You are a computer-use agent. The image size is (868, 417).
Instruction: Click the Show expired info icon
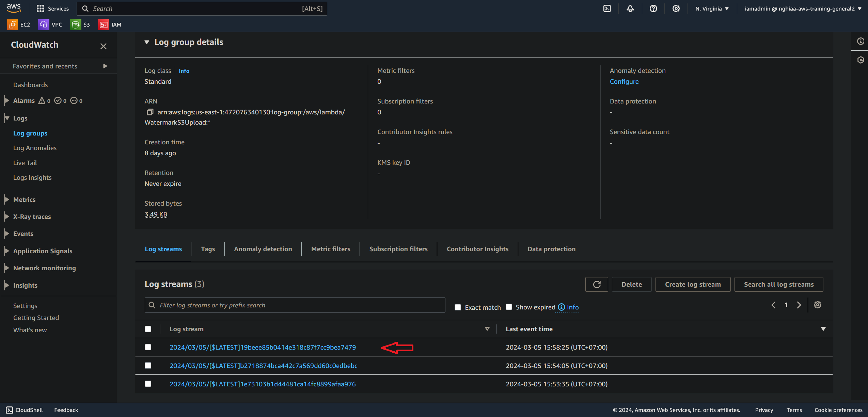pos(562,307)
